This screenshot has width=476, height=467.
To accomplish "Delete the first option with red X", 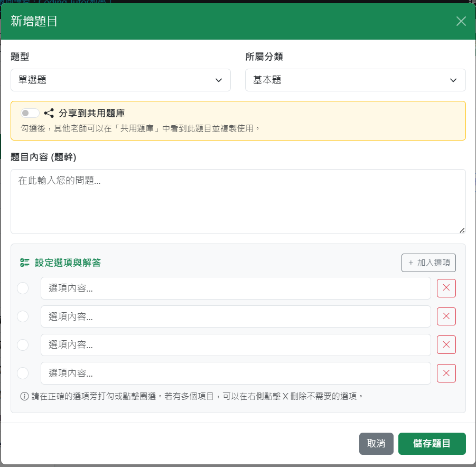I will pos(446,288).
